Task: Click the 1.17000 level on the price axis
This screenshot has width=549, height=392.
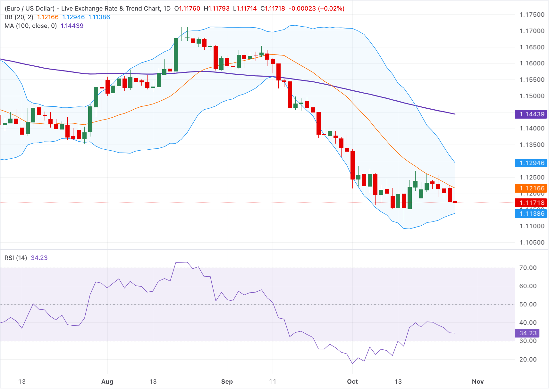Action: [532, 31]
